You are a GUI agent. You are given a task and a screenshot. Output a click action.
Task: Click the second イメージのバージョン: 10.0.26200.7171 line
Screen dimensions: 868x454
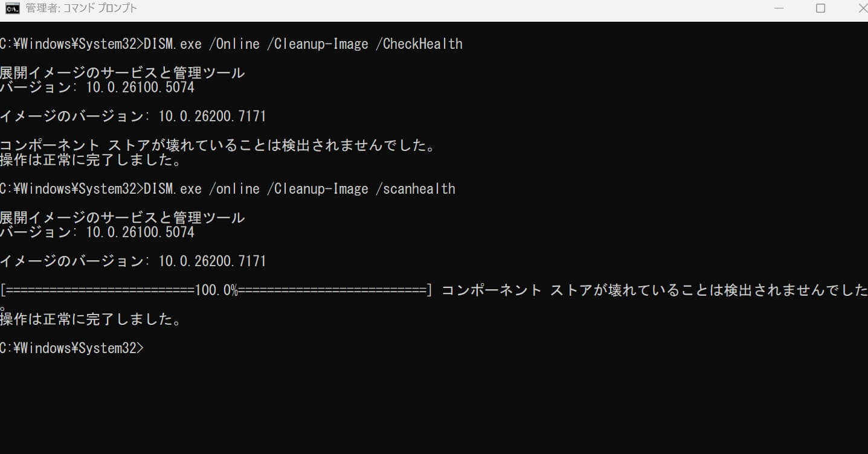133,261
